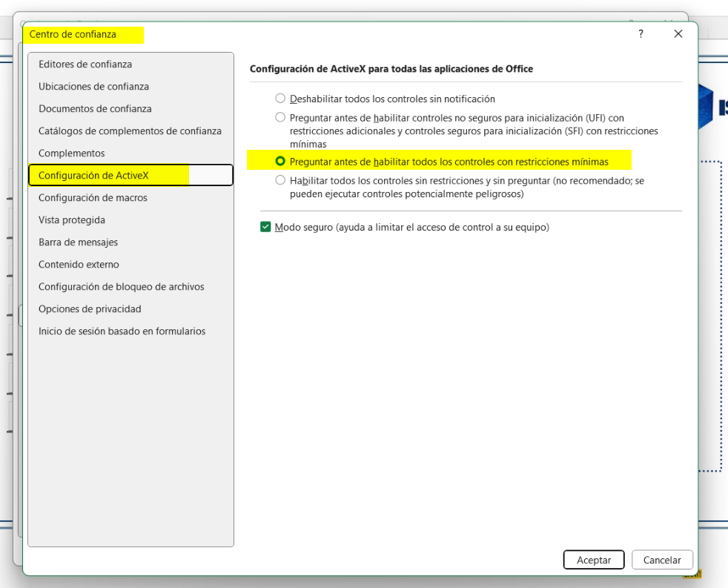Open the Editores de confianza section
Screen dimensions: 728x588
click(x=130, y=64)
